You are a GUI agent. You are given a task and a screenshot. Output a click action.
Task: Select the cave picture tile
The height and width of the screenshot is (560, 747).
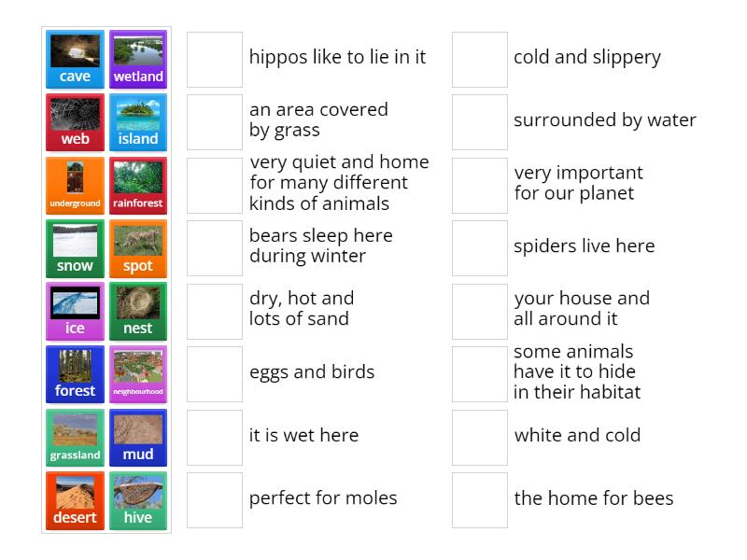(x=74, y=59)
